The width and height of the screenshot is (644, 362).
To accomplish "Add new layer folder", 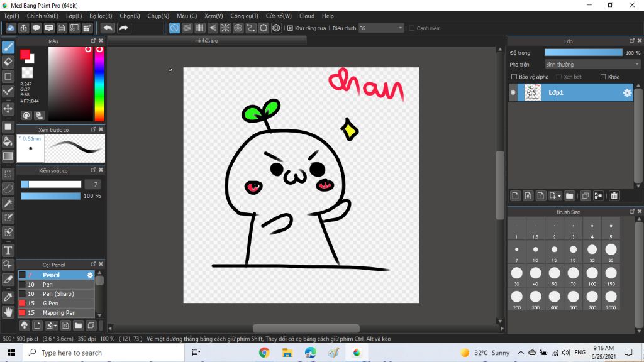I will pyautogui.click(x=569, y=196).
